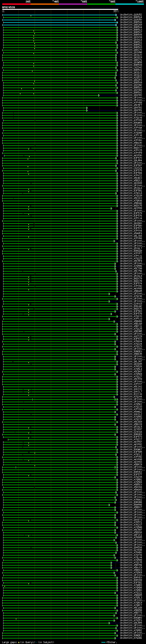Open hit UniRef100_B8R506
The height and width of the screenshot is (644, 146).
[131, 22]
